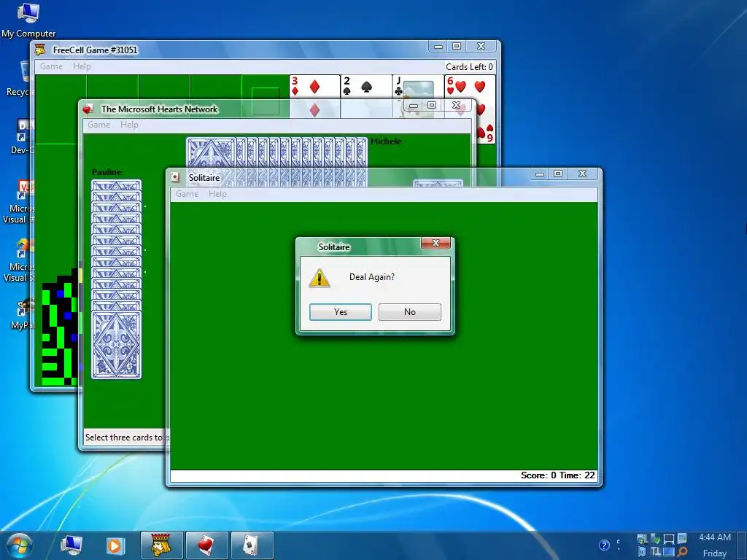Launch Windows Media Player from taskbar

click(115, 545)
